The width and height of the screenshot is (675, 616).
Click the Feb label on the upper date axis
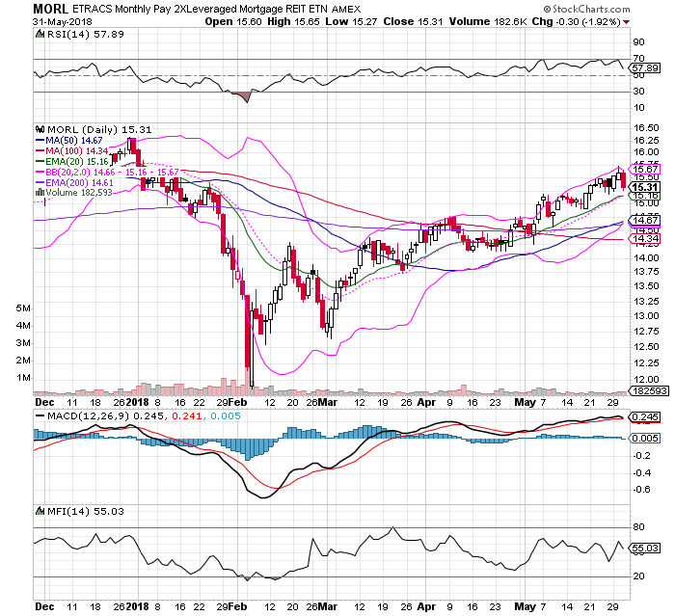point(237,402)
